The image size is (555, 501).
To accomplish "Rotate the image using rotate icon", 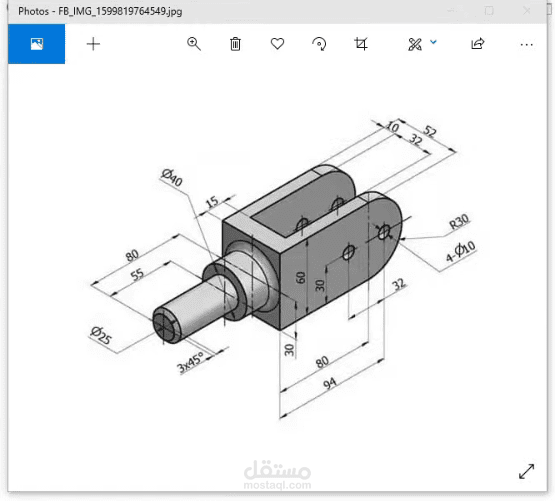I will (319, 44).
